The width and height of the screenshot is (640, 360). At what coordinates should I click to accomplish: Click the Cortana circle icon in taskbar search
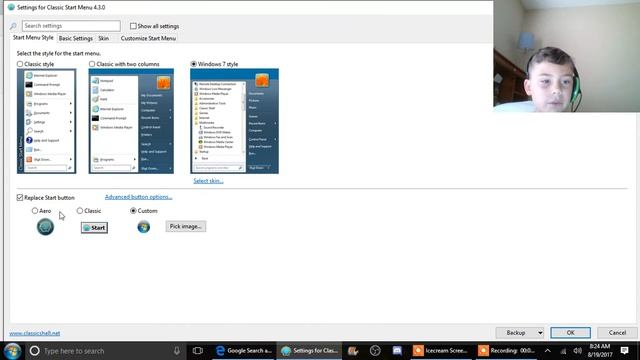pyautogui.click(x=35, y=351)
